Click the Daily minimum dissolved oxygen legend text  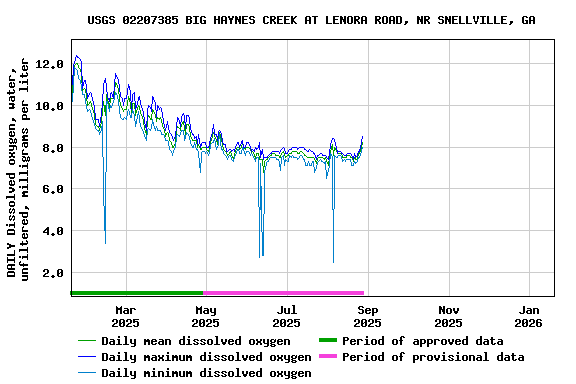[206, 373]
